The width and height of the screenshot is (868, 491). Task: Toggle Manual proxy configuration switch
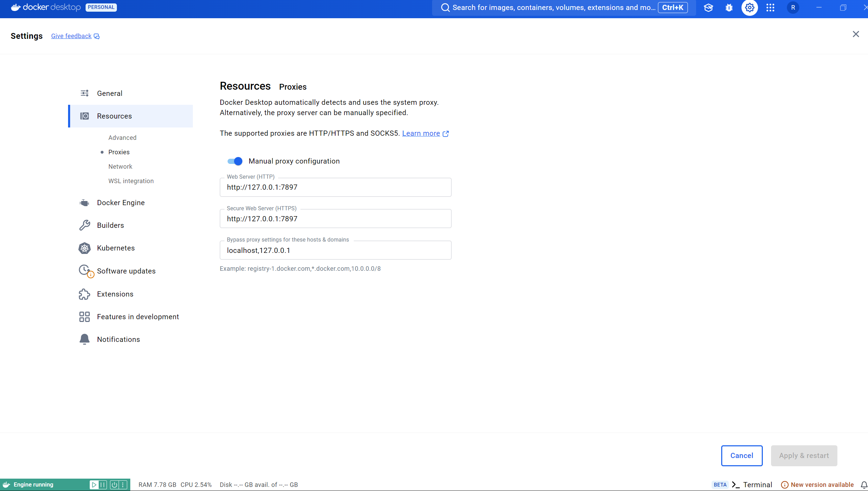(235, 161)
